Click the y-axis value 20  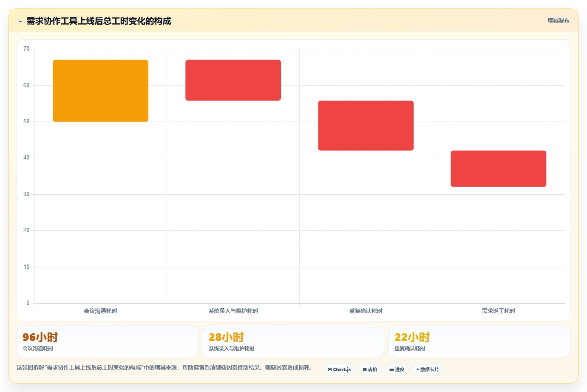26,230
